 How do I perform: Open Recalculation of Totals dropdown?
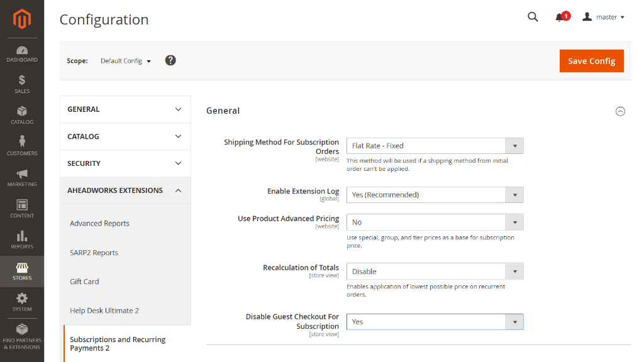pos(435,271)
